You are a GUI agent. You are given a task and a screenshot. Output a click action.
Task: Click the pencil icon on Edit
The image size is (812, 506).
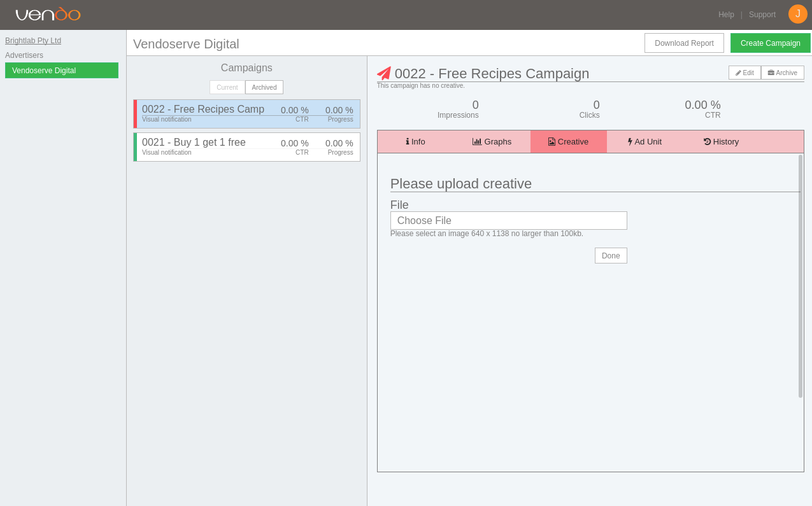[738, 73]
